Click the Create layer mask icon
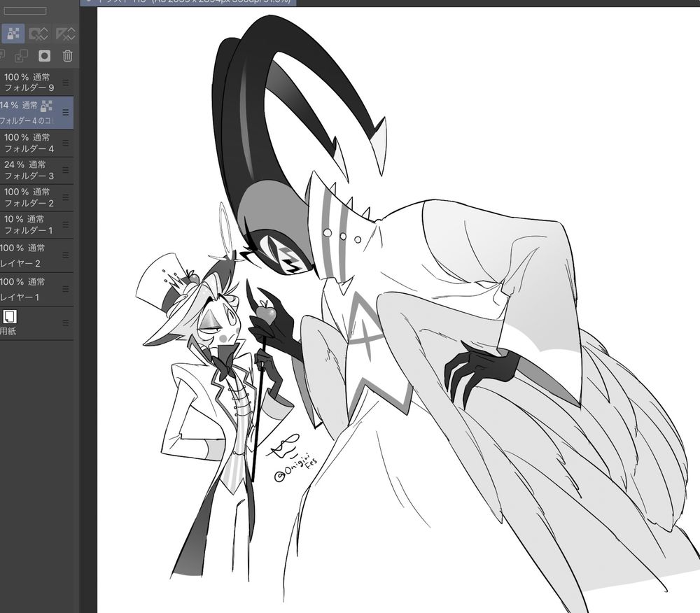The height and width of the screenshot is (613, 700). 44,56
